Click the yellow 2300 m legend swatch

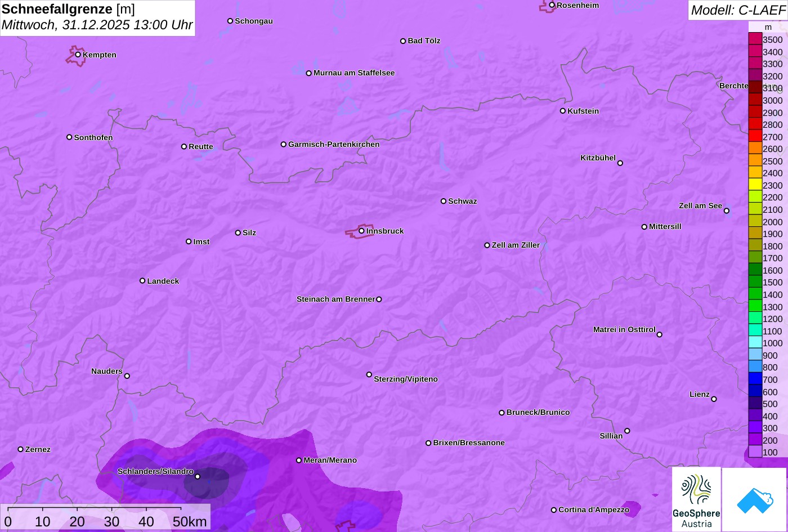pos(755,185)
